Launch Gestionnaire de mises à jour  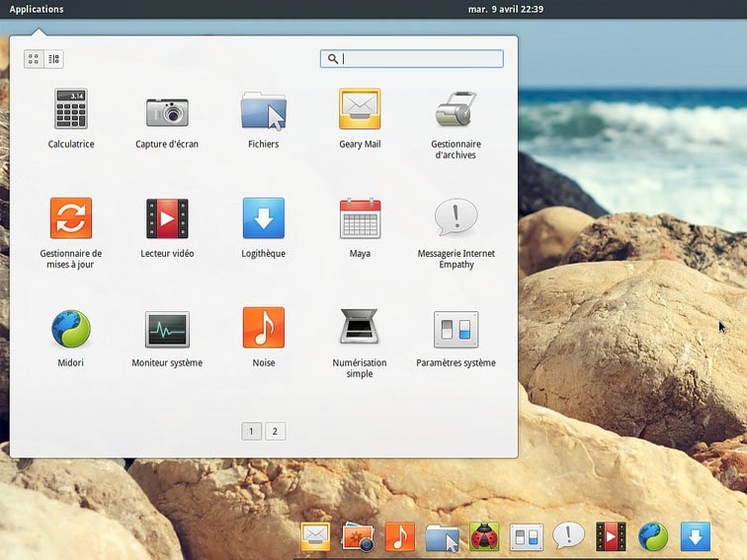pos(71,233)
